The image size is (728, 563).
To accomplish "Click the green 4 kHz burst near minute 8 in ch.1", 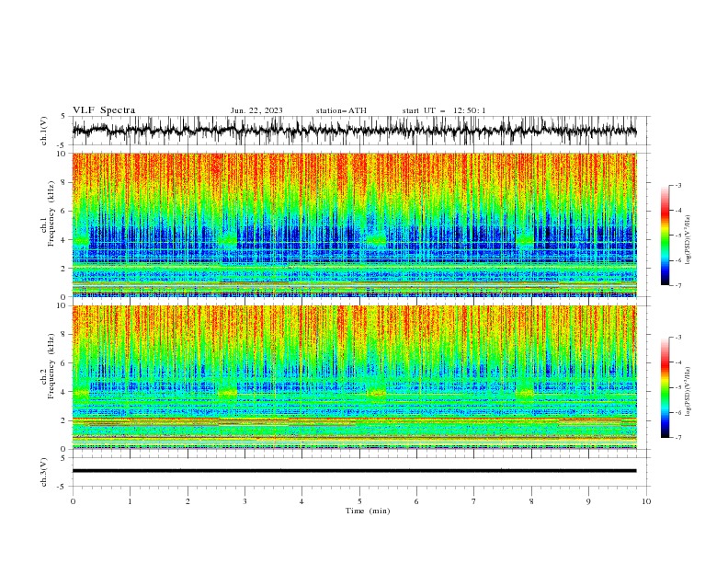I will pyautogui.click(x=525, y=239).
